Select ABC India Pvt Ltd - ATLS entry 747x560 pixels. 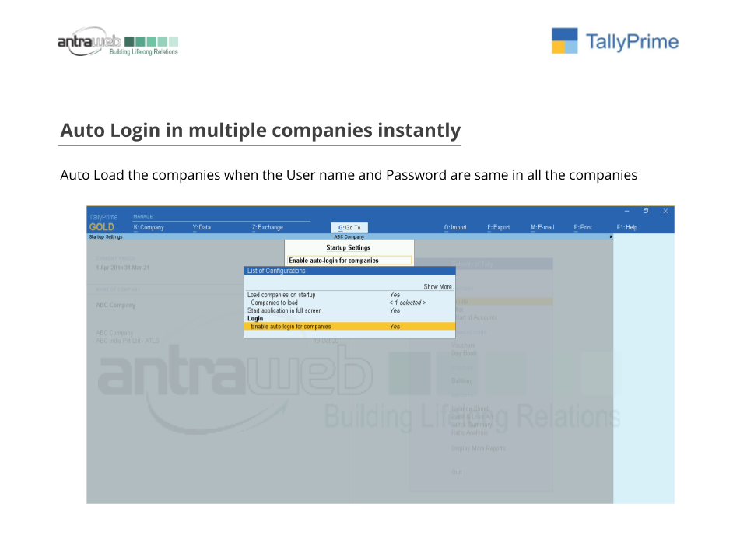127,341
